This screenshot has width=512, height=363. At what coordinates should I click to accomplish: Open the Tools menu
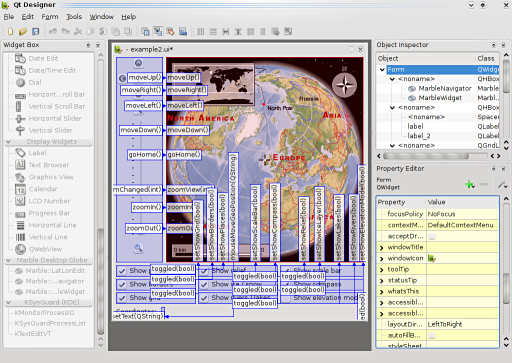[x=74, y=17]
